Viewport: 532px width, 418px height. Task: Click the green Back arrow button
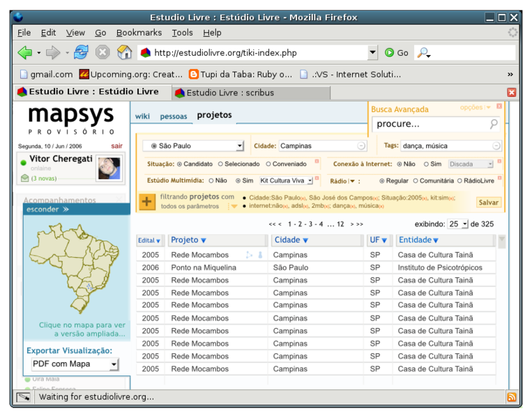(25, 52)
